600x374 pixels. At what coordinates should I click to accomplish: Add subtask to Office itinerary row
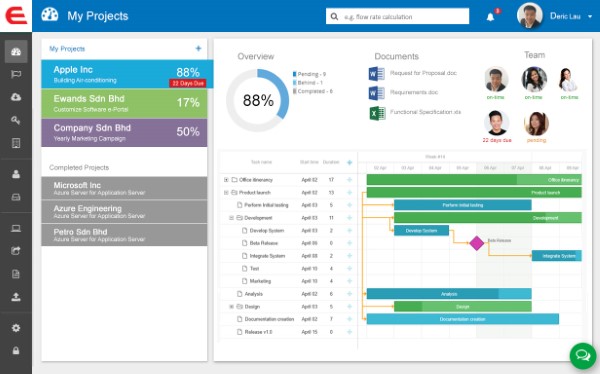(x=349, y=180)
